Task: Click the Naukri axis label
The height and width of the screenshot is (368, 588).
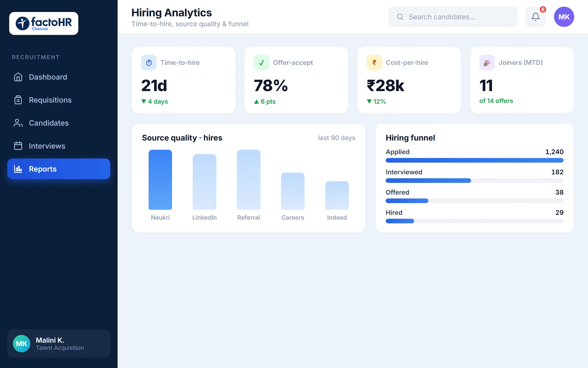Action: [160, 217]
